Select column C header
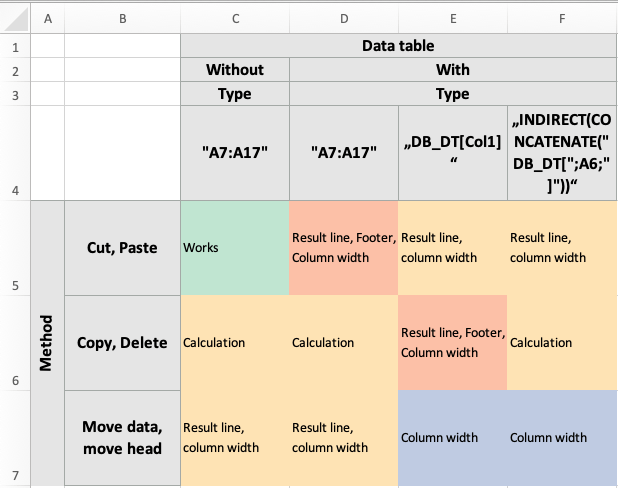 click(235, 19)
